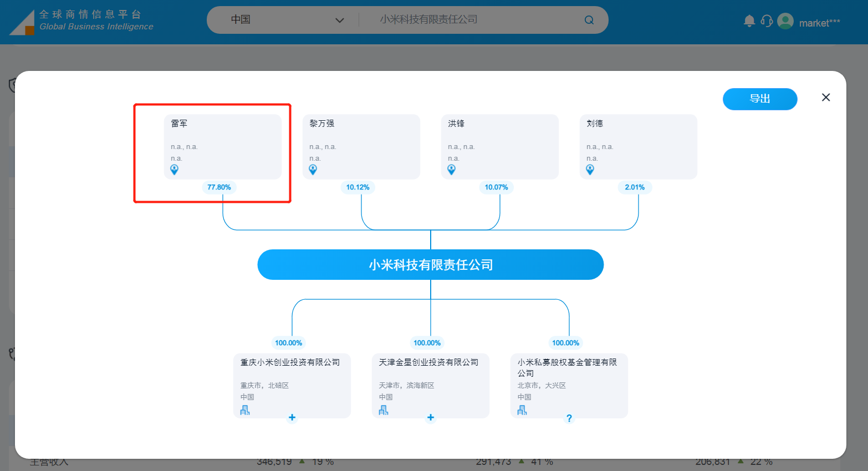The width and height of the screenshot is (868, 471).
Task: Click building icon on 天津金星创业投资 card
Action: click(384, 410)
